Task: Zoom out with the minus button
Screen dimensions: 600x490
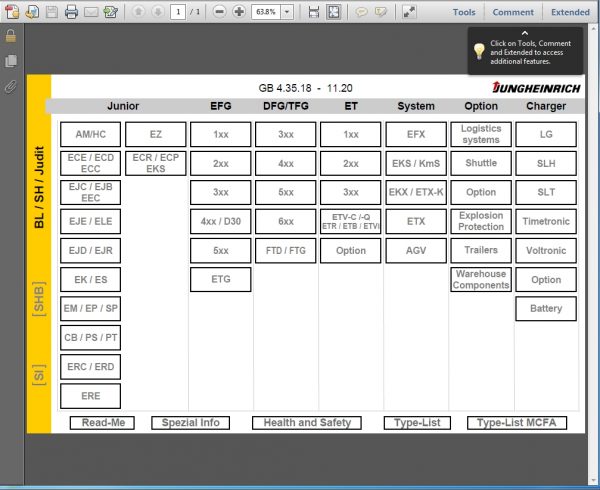Action: coord(220,12)
